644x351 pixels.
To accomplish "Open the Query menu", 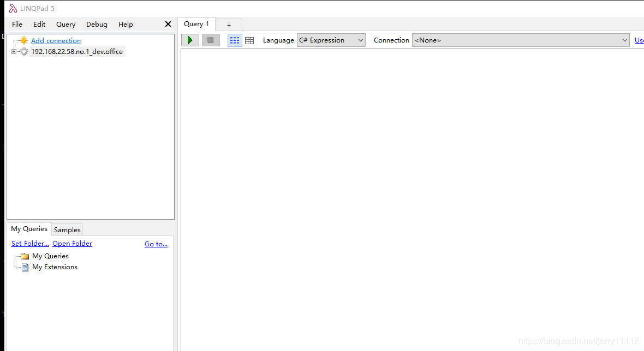I will 65,24.
